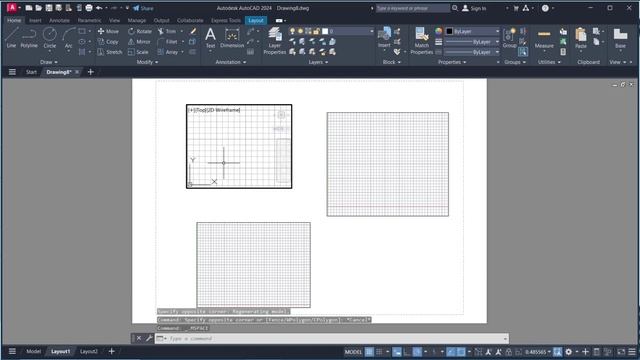Click the Copy tool in Modify panel
This screenshot has height=360, width=640.
click(x=108, y=42)
